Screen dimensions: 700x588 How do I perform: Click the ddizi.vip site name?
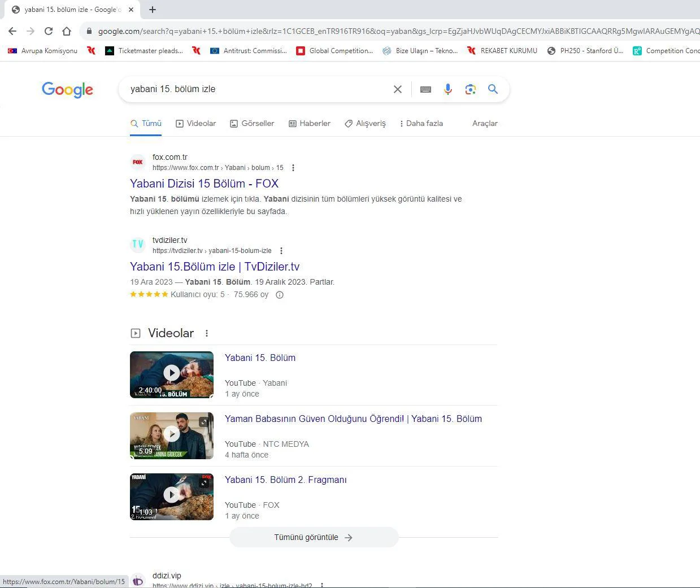pos(167,576)
